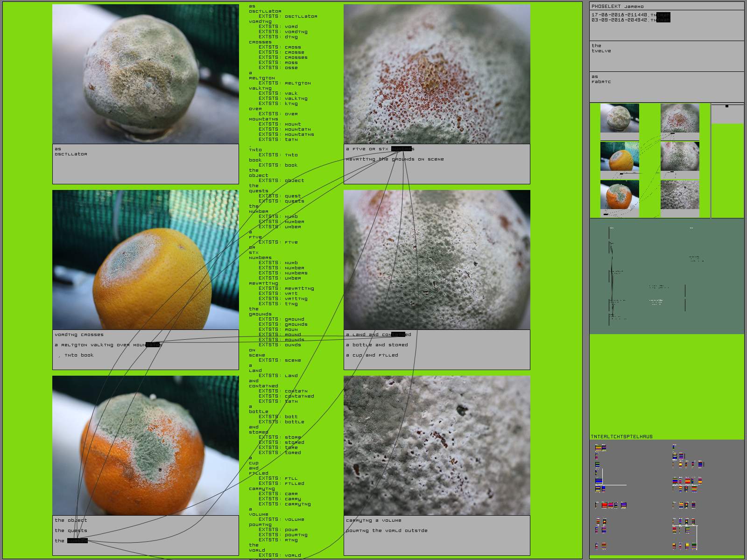Click into the "the twelve" text field

click(x=666, y=56)
